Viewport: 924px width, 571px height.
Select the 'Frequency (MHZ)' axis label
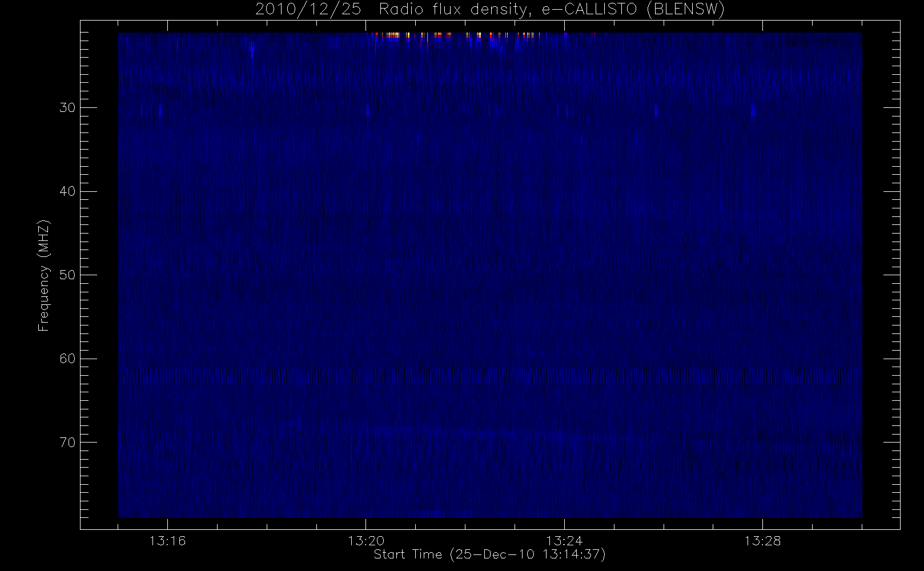point(43,275)
